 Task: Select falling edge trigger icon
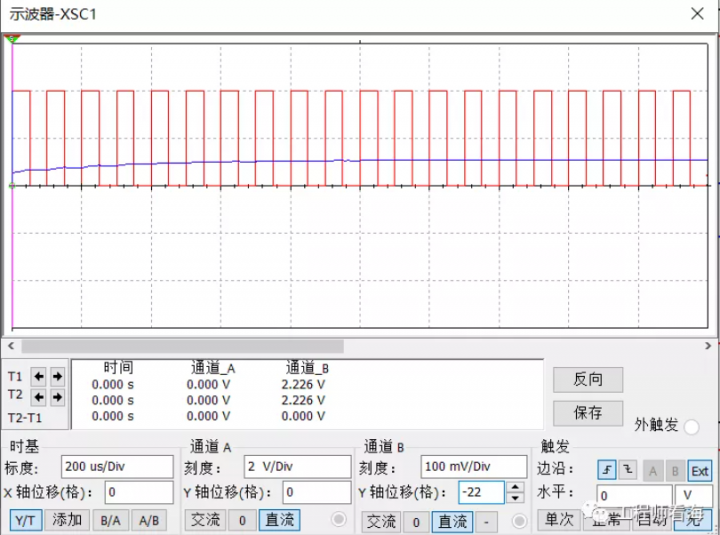pyautogui.click(x=628, y=469)
